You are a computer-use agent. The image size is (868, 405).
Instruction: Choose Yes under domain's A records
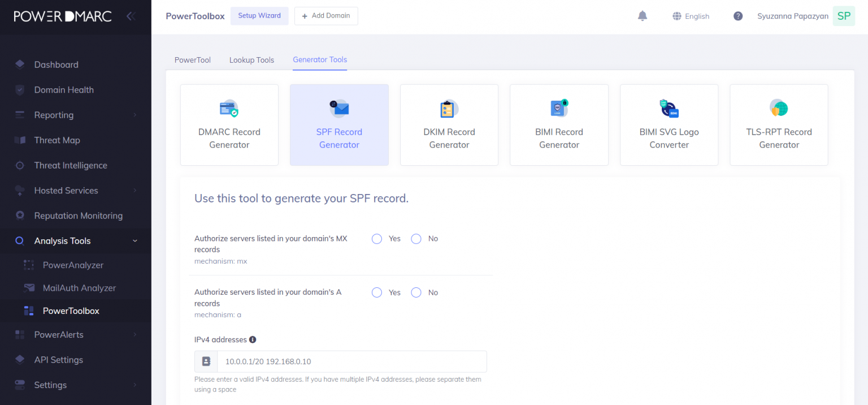376,292
